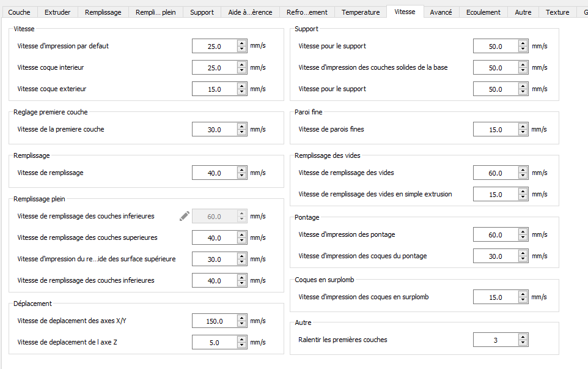This screenshot has height=369, width=588.
Task: Increase Vitesse de la premiere couche value
Action: click(241, 126)
